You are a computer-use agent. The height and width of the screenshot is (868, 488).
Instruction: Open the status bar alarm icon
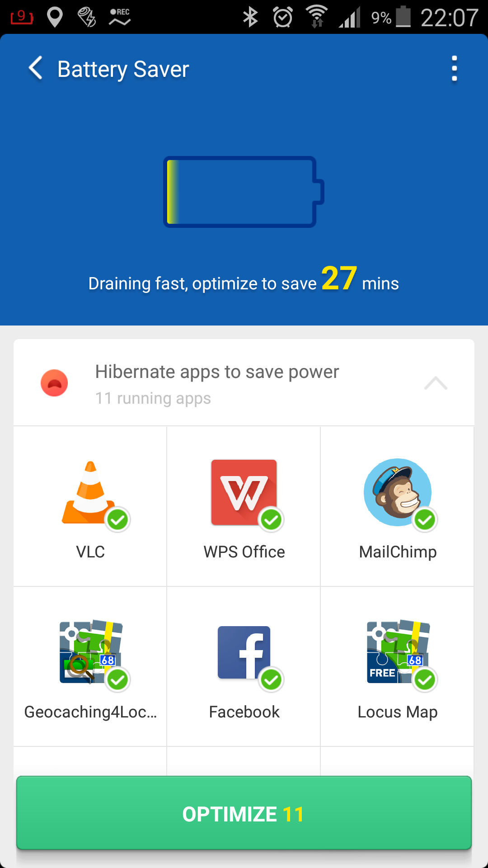point(283,17)
